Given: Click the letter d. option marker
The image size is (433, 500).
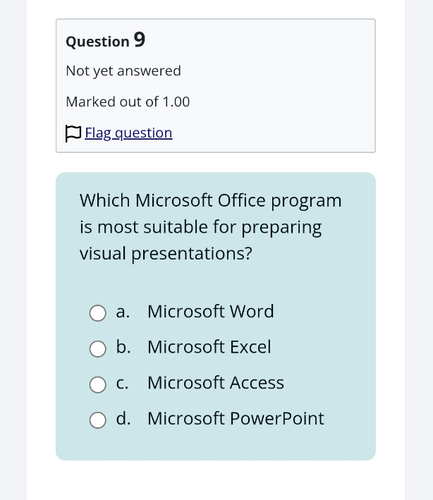Looking at the screenshot, I should [123, 418].
